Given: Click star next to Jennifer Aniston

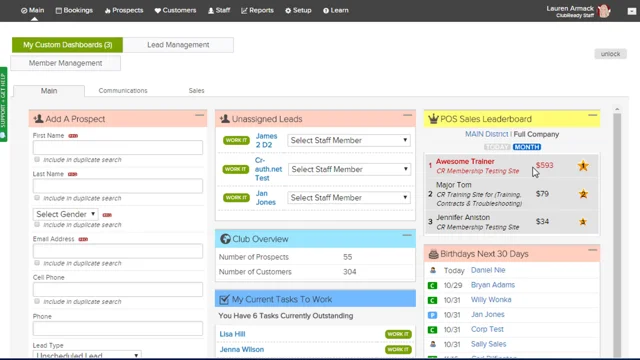Looking at the screenshot, I should pos(583,222).
